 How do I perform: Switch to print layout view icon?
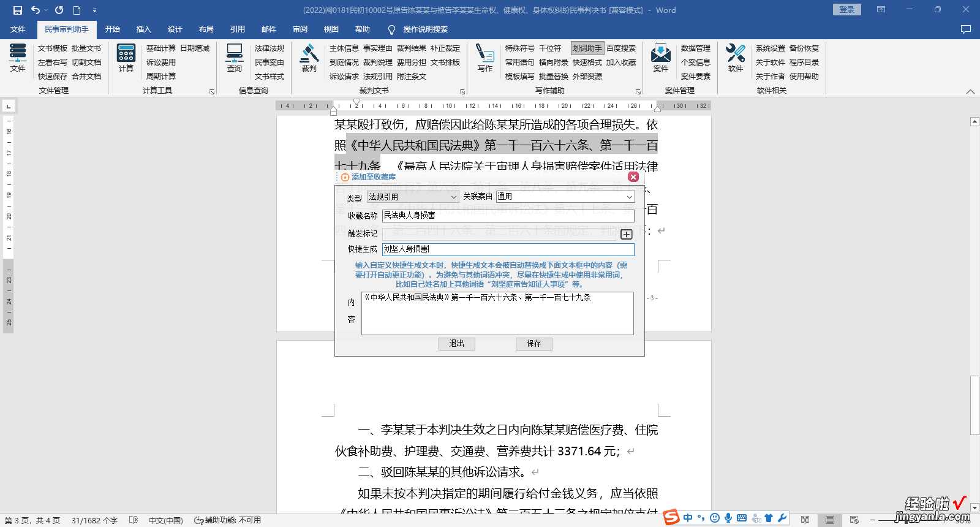point(830,520)
